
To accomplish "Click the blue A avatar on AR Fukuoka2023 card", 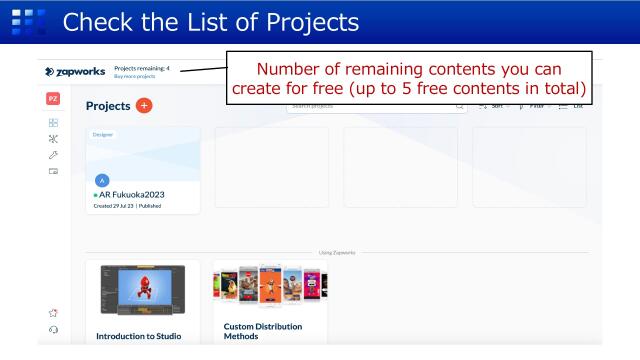I will tap(102, 180).
